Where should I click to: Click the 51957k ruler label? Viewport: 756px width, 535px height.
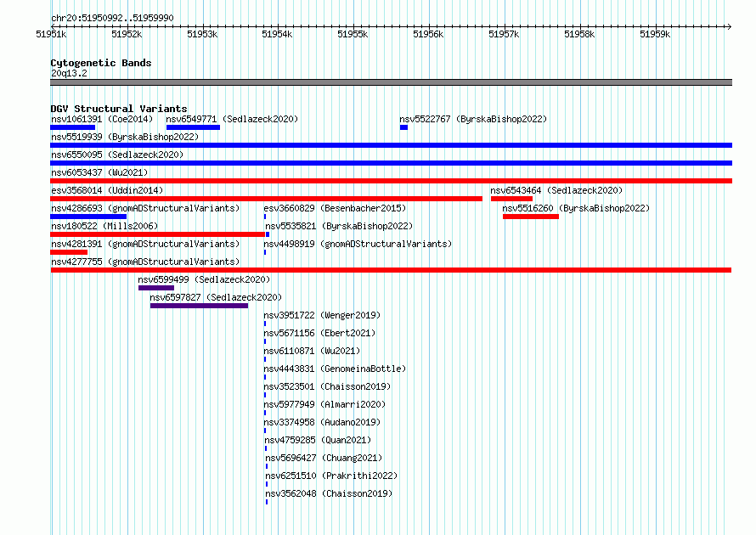(x=504, y=34)
